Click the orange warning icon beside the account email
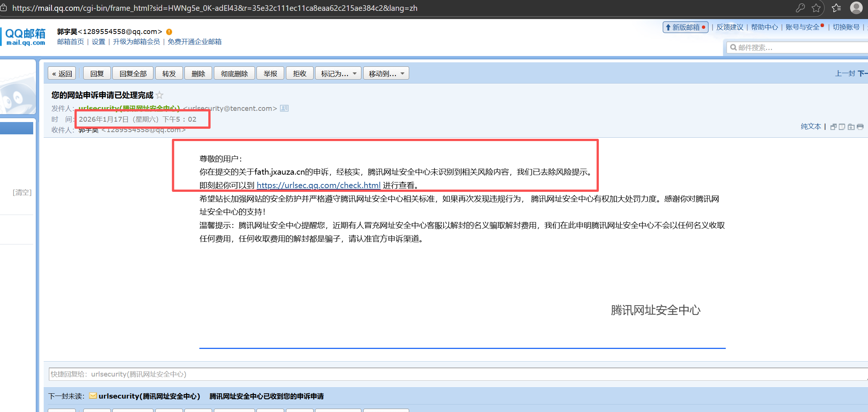This screenshot has width=868, height=412. pyautogui.click(x=169, y=32)
